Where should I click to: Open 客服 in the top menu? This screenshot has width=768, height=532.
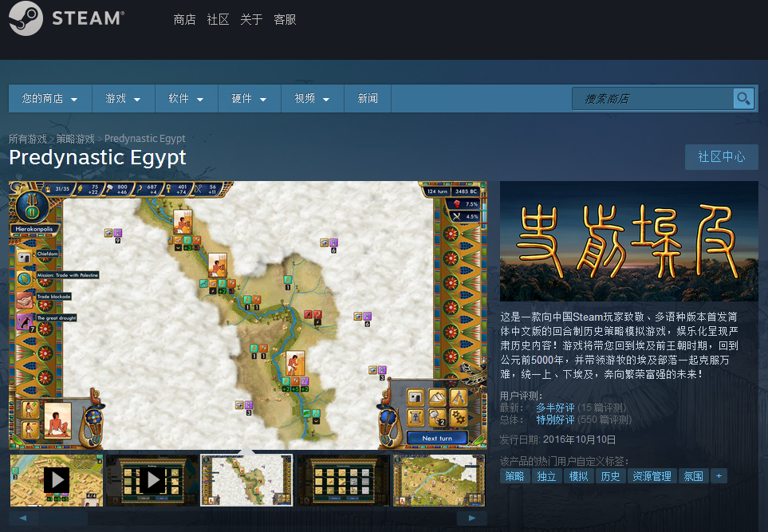click(285, 20)
